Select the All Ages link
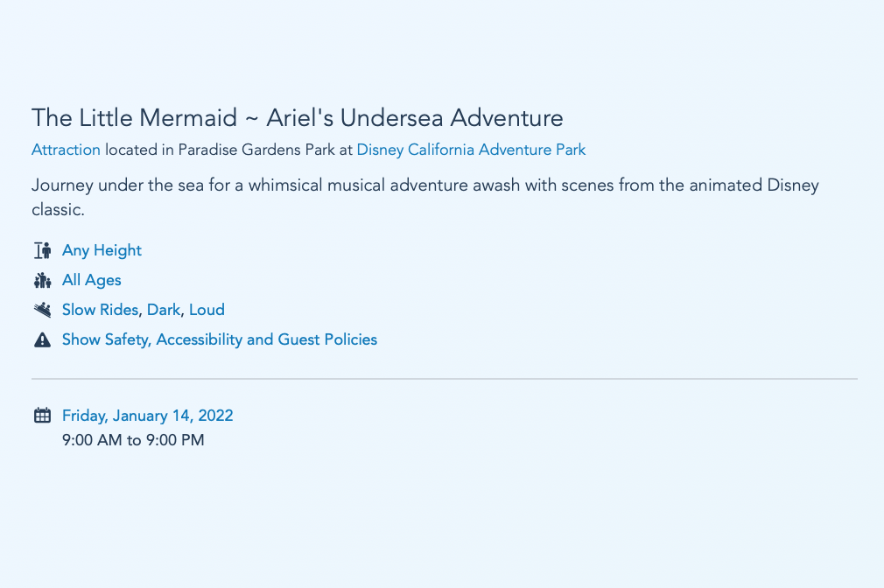The image size is (884, 588). coord(91,280)
